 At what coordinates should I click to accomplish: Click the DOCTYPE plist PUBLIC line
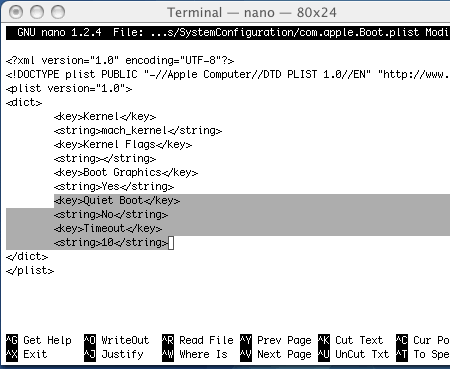pyautogui.click(x=228, y=74)
